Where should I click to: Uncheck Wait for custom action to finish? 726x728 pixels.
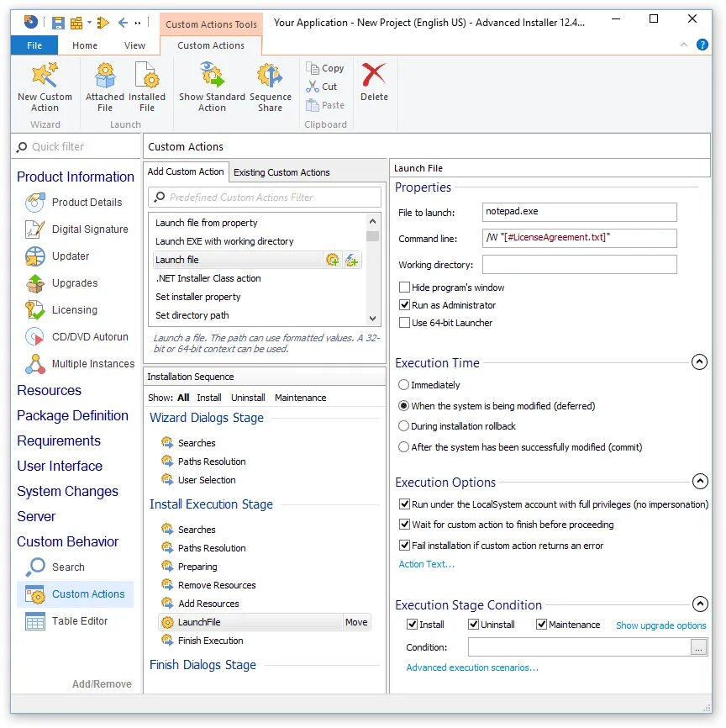[404, 525]
